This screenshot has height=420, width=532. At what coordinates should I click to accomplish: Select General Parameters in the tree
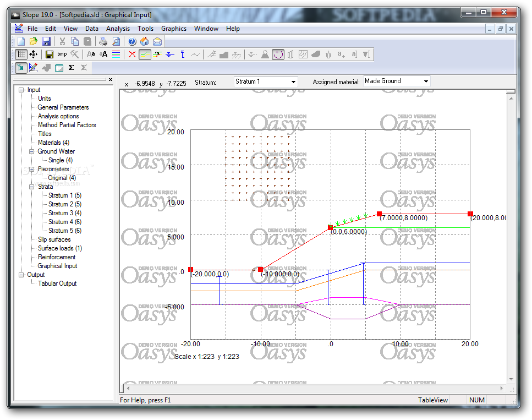(63, 107)
